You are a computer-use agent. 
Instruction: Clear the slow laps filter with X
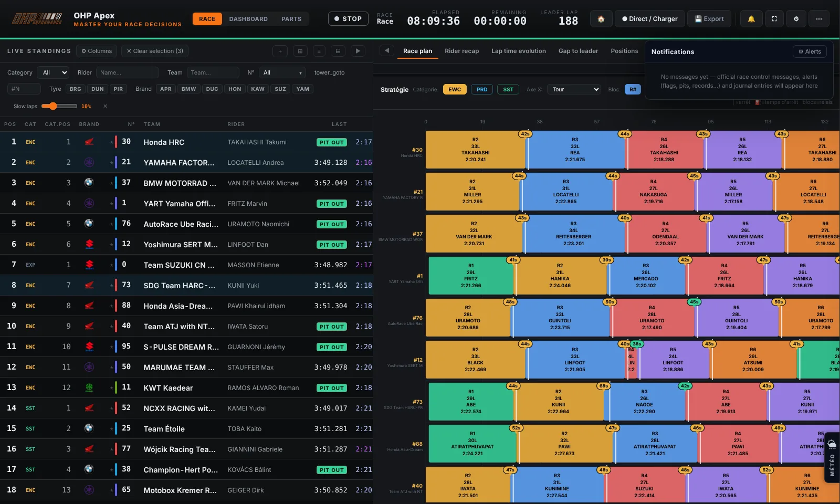pos(105,106)
